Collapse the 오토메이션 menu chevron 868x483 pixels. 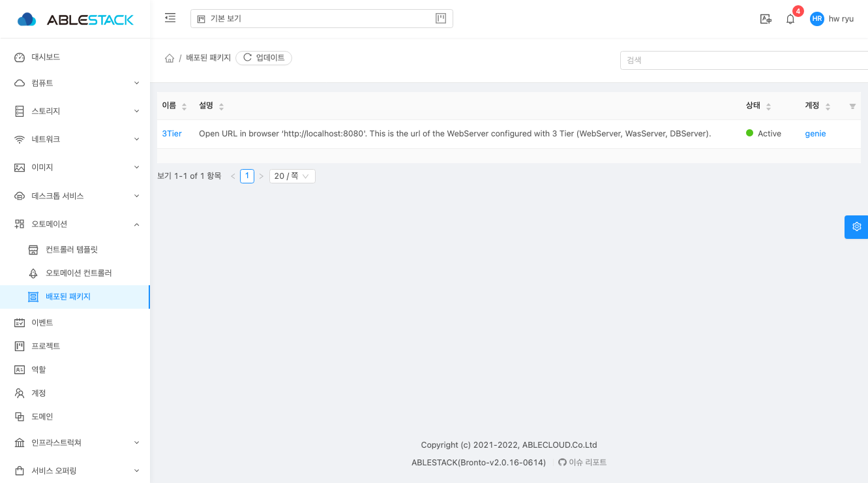(x=137, y=224)
